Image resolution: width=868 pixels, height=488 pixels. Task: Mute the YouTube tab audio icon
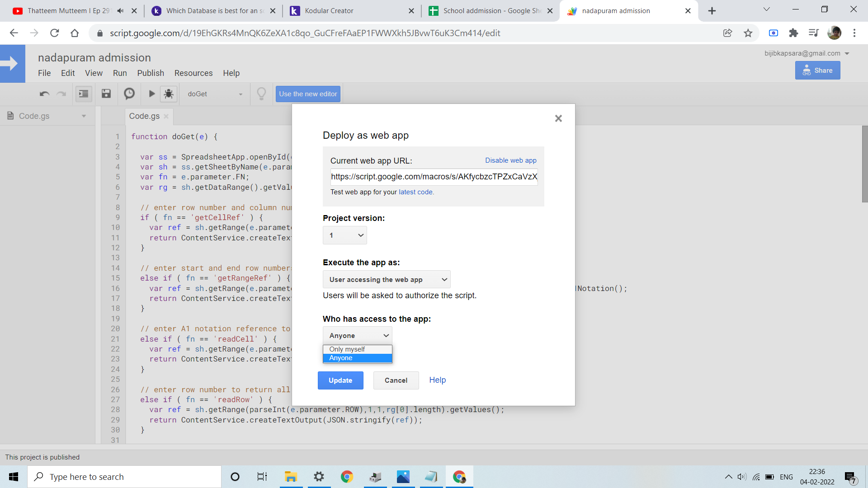point(120,11)
